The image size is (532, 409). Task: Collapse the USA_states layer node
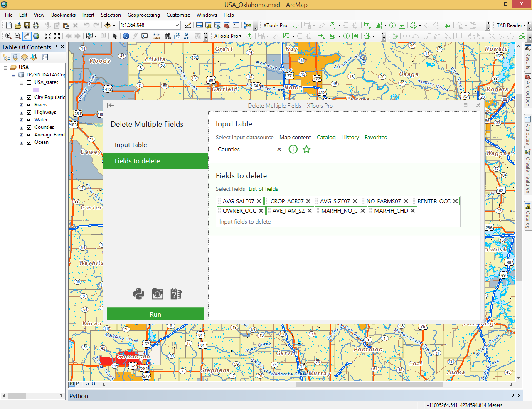(21, 83)
